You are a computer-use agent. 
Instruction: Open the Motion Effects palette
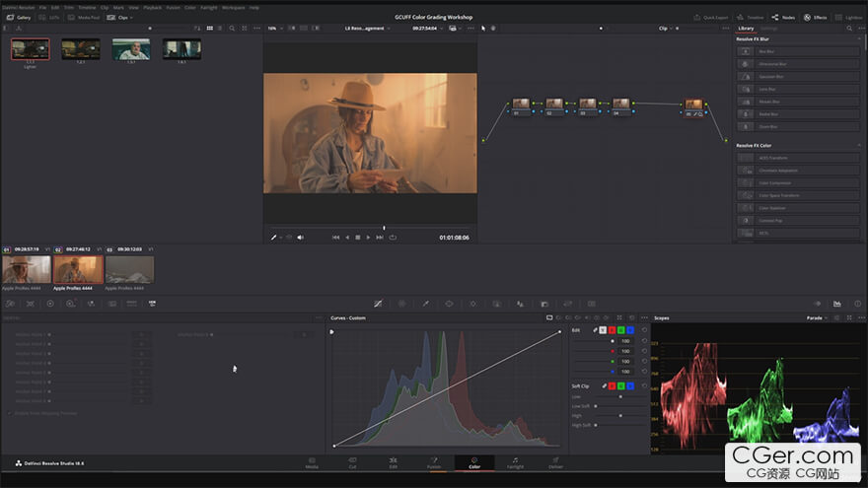point(111,304)
